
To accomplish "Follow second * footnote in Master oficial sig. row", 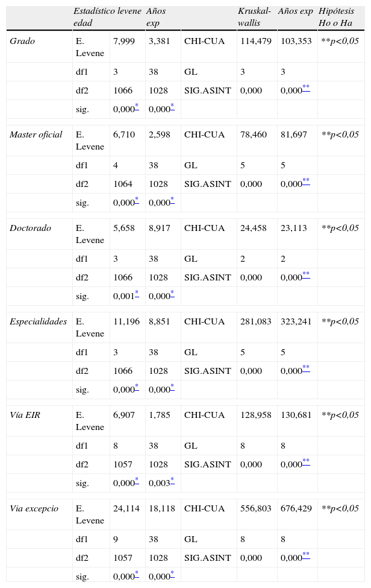I will tap(172, 200).
